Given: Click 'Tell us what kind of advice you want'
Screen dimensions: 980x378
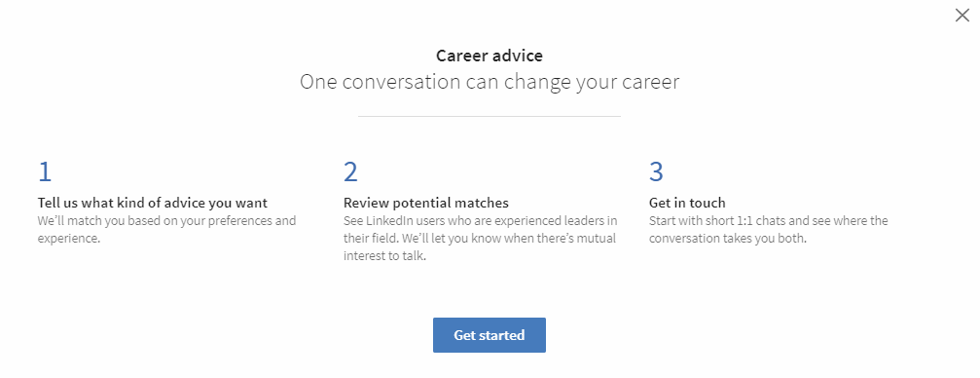Looking at the screenshot, I should tap(153, 203).
